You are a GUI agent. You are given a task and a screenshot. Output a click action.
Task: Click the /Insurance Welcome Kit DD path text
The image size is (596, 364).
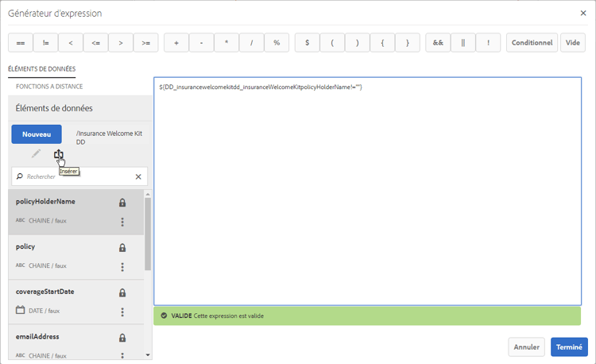pos(109,137)
